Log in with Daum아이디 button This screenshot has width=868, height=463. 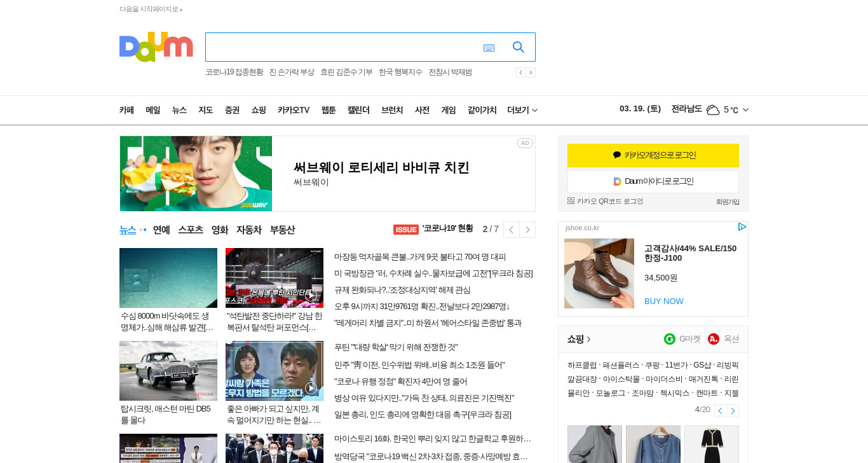[653, 181]
